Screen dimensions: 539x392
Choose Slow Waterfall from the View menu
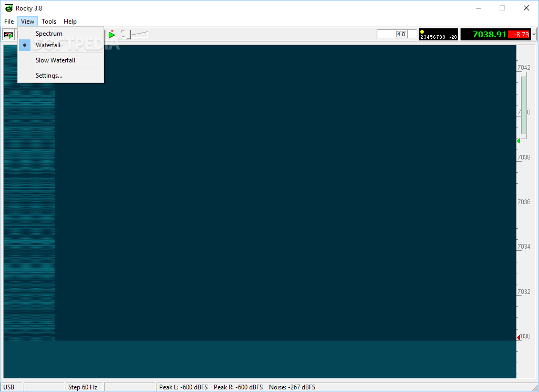pyautogui.click(x=61, y=60)
